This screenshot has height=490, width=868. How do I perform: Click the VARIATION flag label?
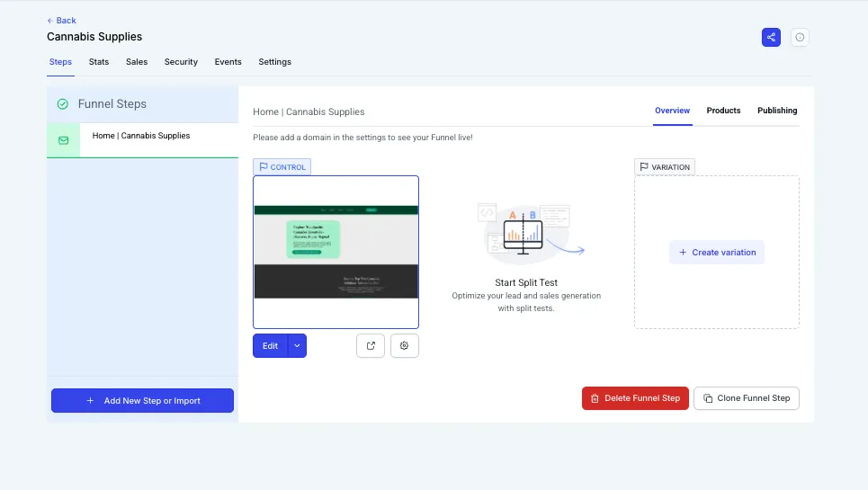[x=665, y=167]
